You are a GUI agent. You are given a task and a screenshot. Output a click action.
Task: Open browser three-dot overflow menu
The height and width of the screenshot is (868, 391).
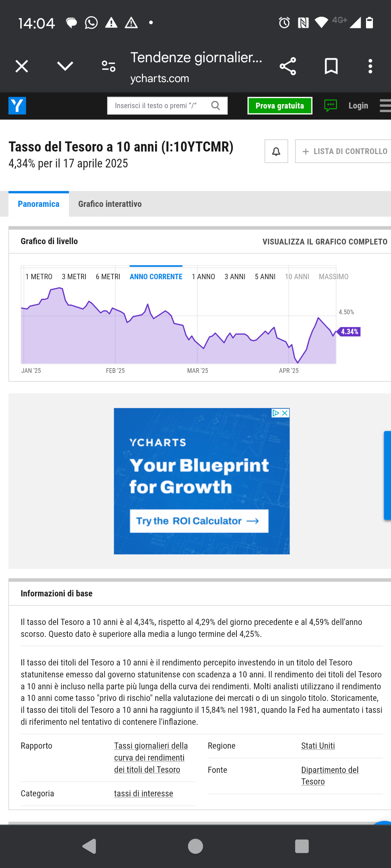[x=370, y=66]
